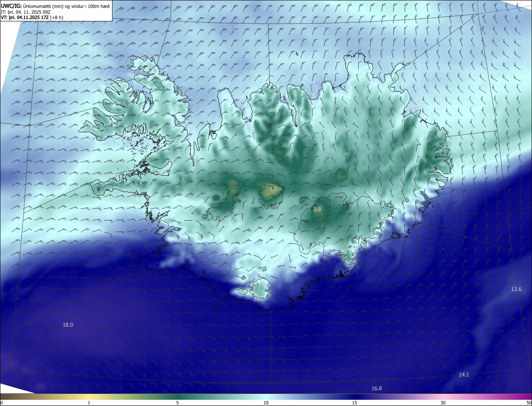This screenshot has height=406, width=532.
Task: Click the 3.8 value on the large glacier
Action: pyautogui.click(x=317, y=210)
